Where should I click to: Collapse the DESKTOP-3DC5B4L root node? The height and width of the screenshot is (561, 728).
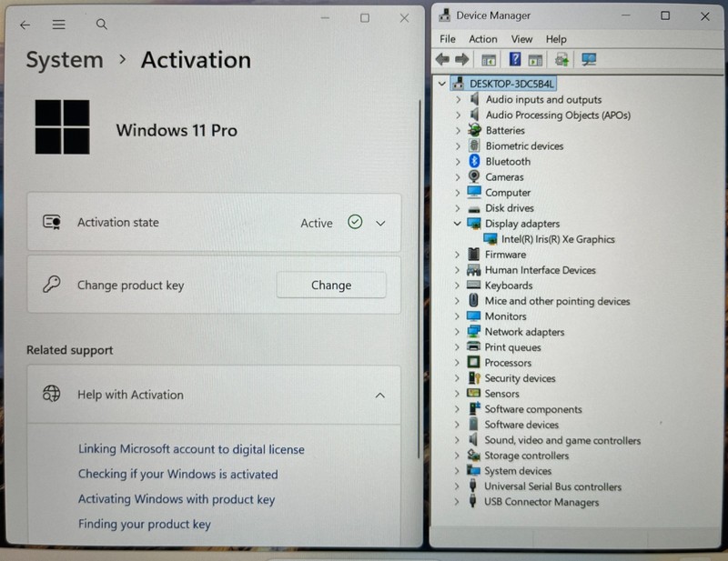(x=442, y=84)
